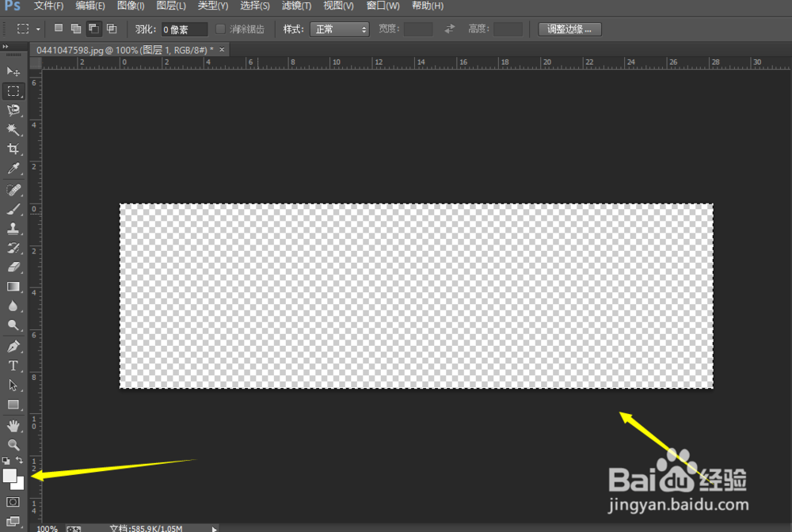Click the Photoshop Ps logo
Screen dimensions: 792x532
point(13,6)
